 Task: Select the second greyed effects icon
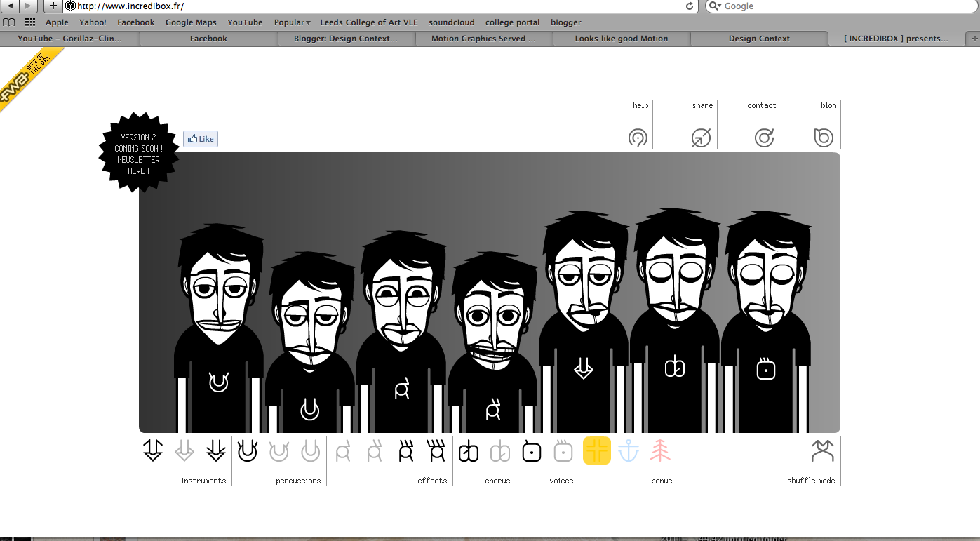click(375, 450)
